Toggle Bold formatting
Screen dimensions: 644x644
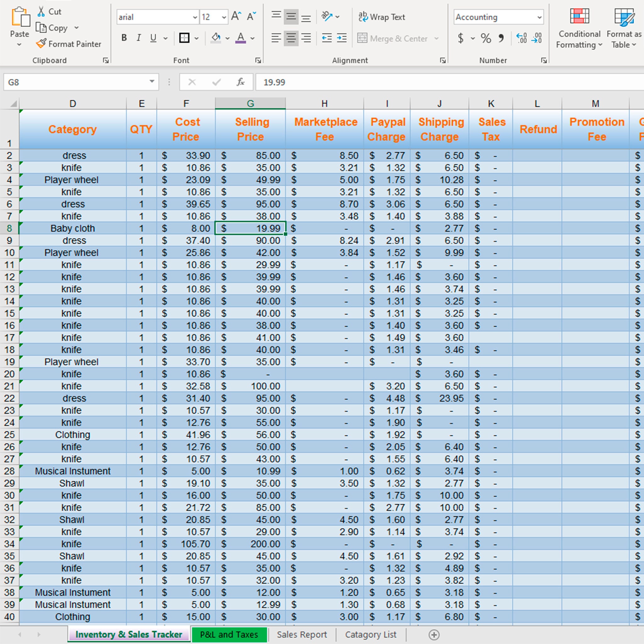[124, 38]
